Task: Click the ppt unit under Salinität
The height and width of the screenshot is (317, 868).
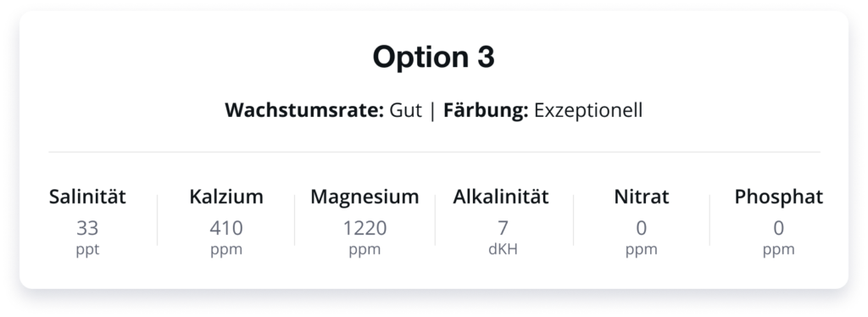Action: tap(87, 250)
